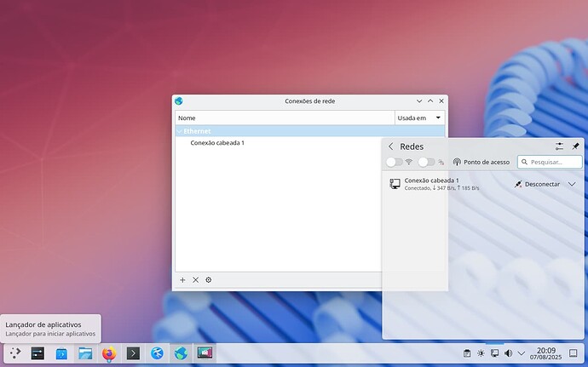Go back using the arrow beside Redes

391,146
